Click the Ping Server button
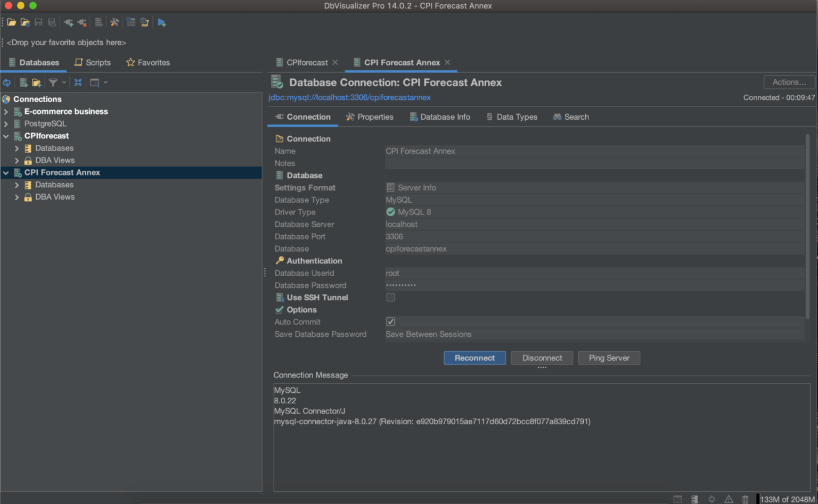Image resolution: width=818 pixels, height=504 pixels. coord(609,358)
